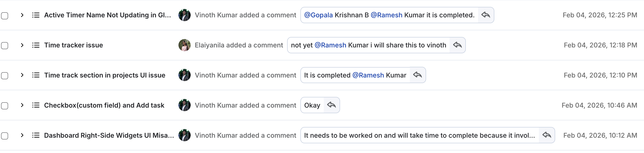644x153 pixels.
Task: Check the Checkbox(custom field) and Add task row
Action: tap(5, 106)
